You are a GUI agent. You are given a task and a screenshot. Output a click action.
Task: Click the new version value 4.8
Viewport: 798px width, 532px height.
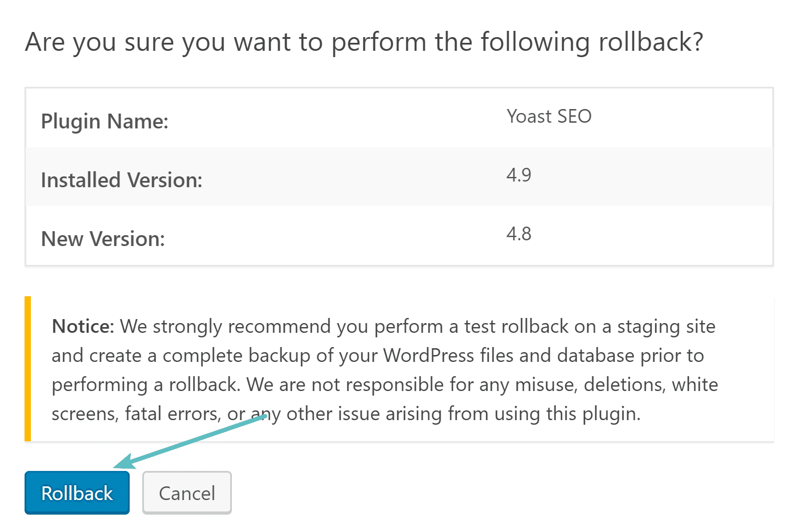(x=519, y=233)
